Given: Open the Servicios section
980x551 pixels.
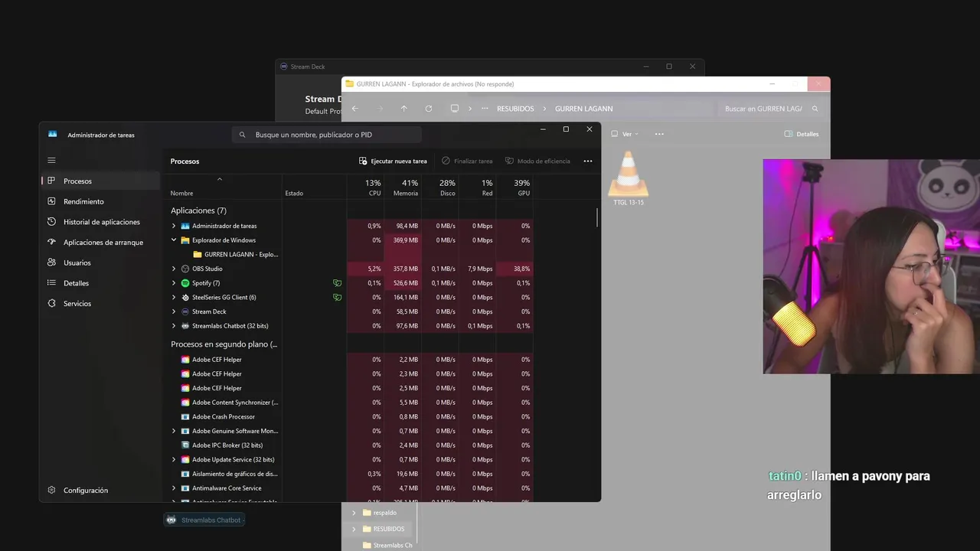Looking at the screenshot, I should pyautogui.click(x=100, y=304).
